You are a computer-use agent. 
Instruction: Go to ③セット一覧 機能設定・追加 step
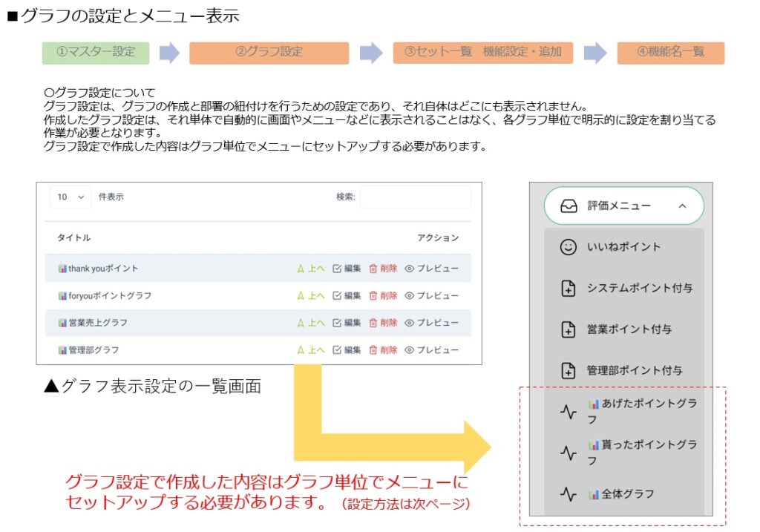[482, 53]
